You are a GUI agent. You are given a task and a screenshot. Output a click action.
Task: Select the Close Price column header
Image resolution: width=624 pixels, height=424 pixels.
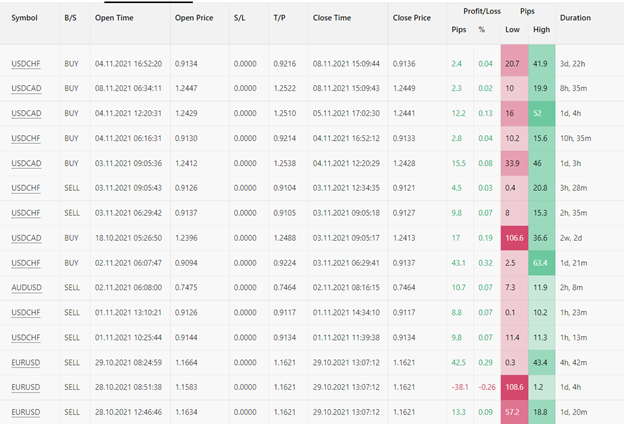tap(412, 18)
